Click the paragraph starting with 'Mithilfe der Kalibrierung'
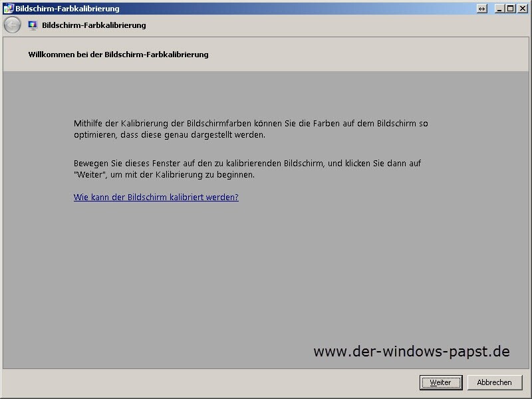The width and height of the screenshot is (532, 399). coord(250,129)
